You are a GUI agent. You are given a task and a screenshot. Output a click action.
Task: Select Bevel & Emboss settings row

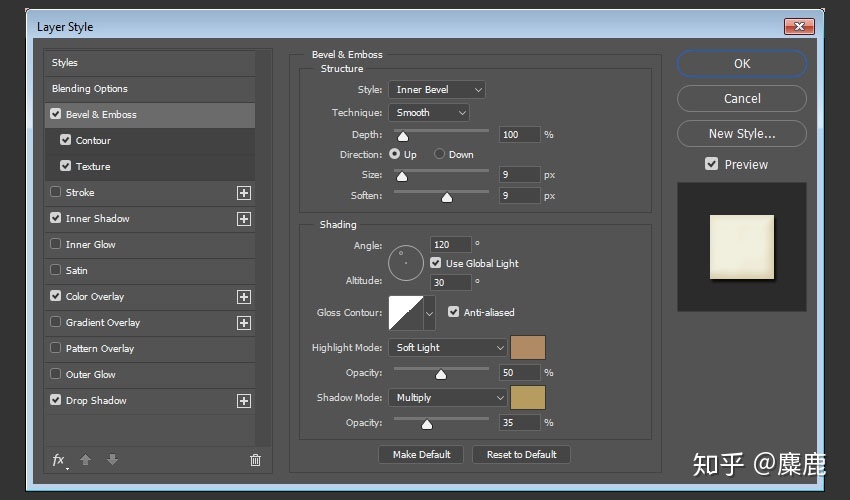click(x=150, y=115)
